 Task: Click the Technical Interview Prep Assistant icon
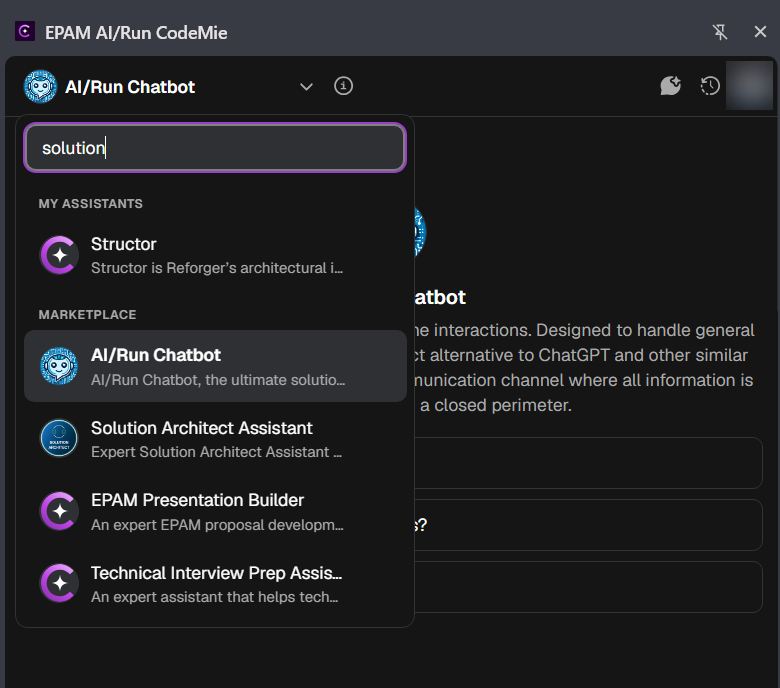click(x=59, y=583)
